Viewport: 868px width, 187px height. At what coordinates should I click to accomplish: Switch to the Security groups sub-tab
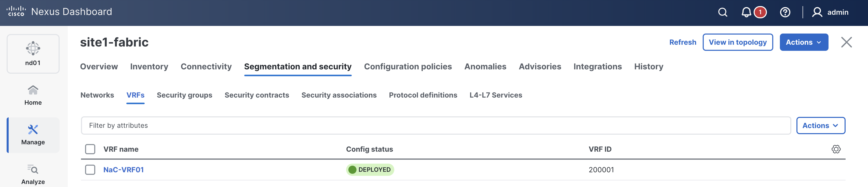(x=184, y=95)
